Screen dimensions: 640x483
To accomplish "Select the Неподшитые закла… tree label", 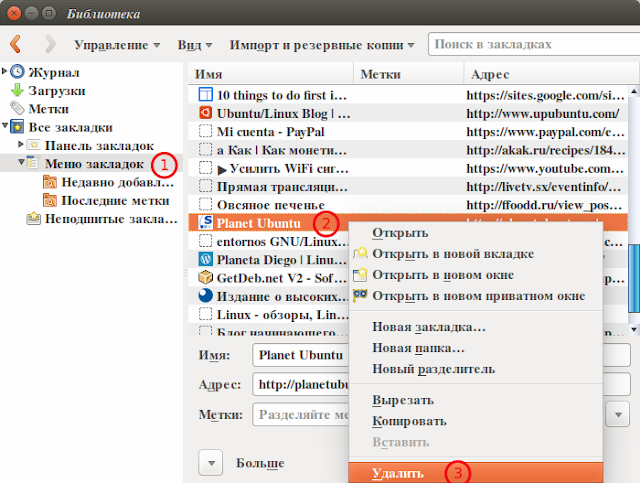I will (x=111, y=219).
